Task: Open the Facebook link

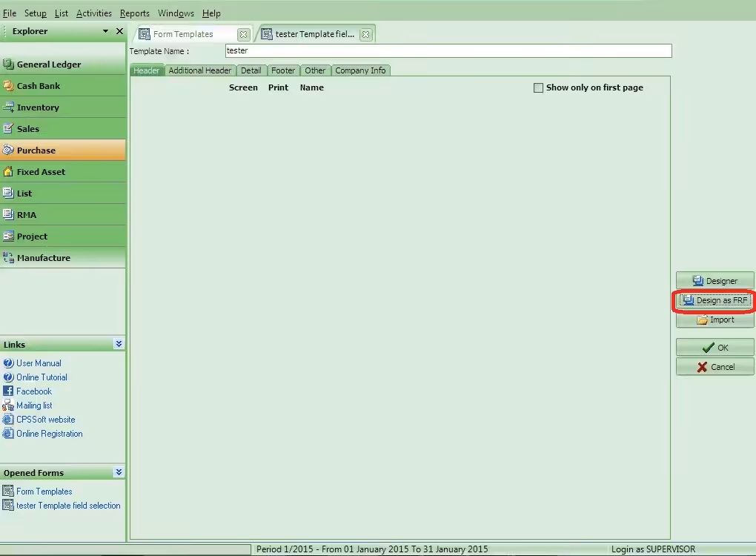Action: (x=34, y=391)
